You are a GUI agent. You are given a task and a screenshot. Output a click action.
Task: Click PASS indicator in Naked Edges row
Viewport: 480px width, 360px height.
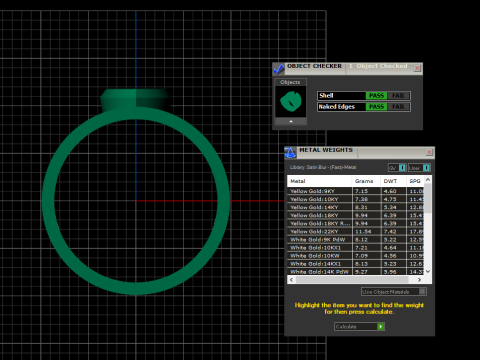[x=376, y=107]
